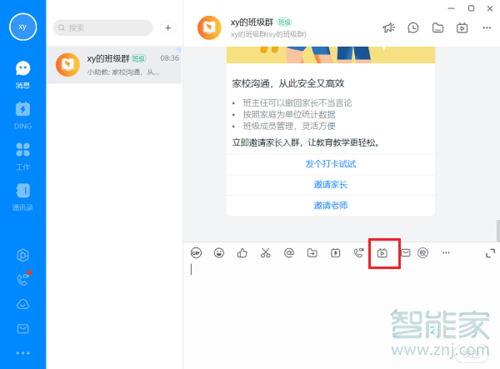Click the plus button to start chat
The image size is (500, 369).
[x=168, y=28]
